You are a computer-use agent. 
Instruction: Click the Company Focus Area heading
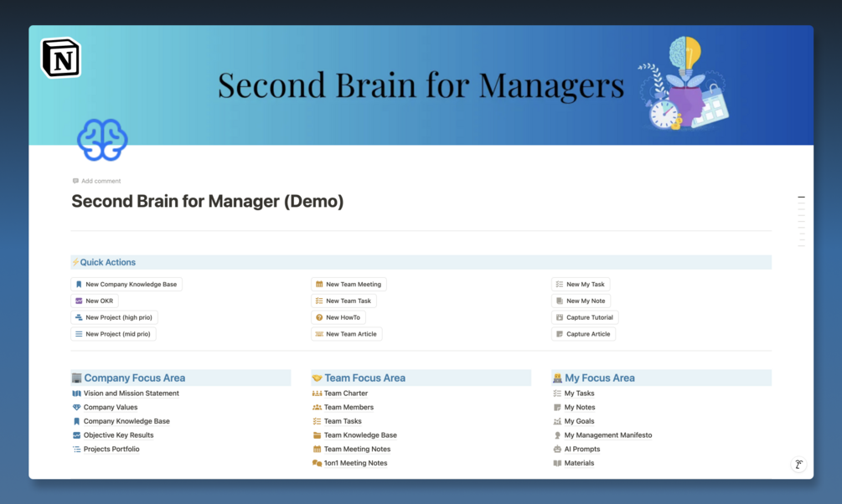135,378
